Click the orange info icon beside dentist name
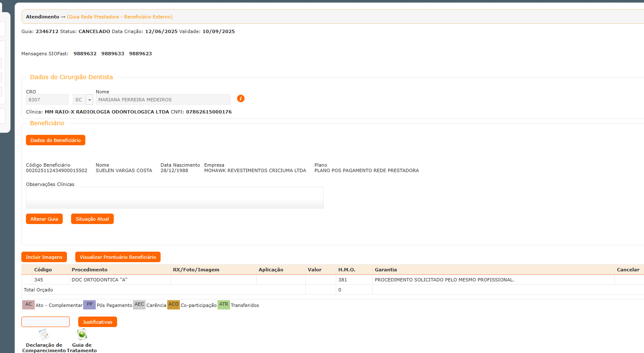The image size is (644, 353). click(240, 98)
